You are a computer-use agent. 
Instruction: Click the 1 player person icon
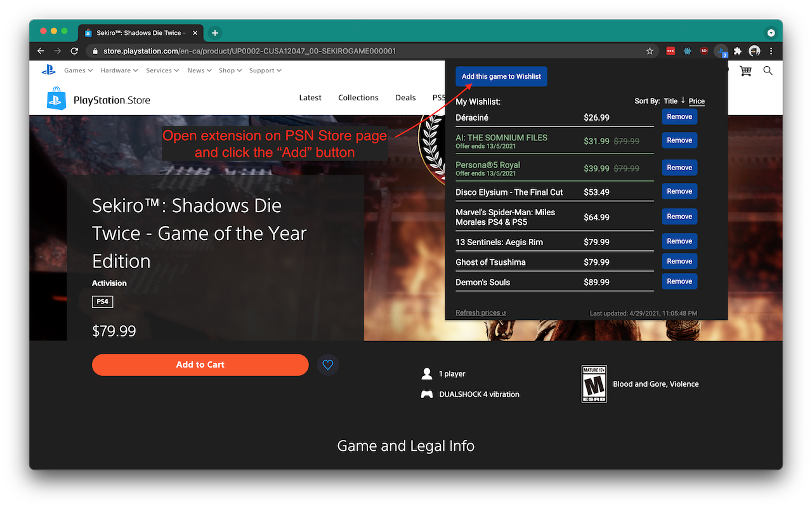point(427,373)
